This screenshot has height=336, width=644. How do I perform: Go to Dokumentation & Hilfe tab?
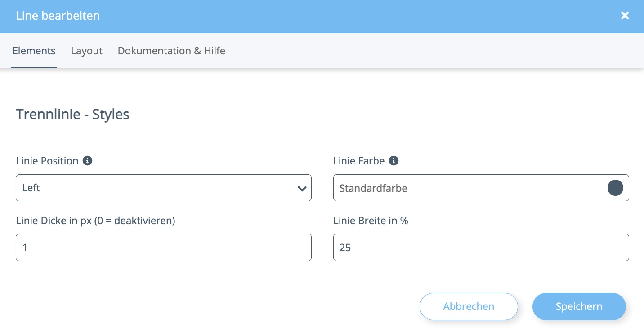point(171,51)
